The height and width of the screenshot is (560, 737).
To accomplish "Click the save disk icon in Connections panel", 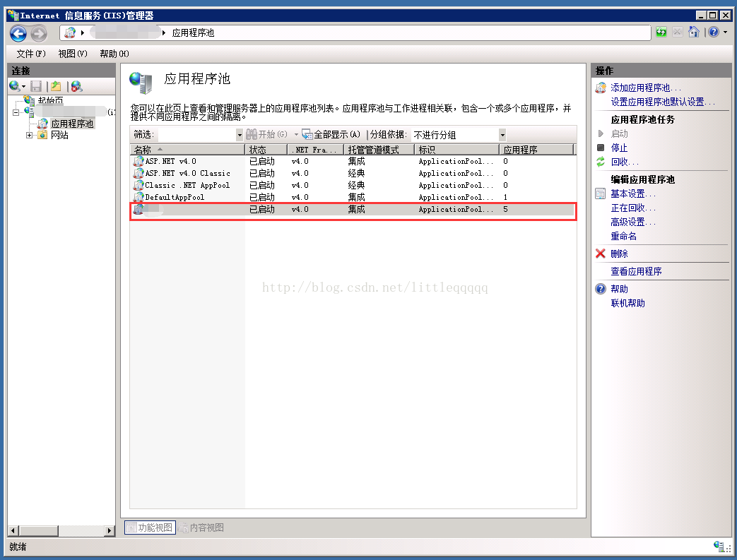I will point(36,86).
